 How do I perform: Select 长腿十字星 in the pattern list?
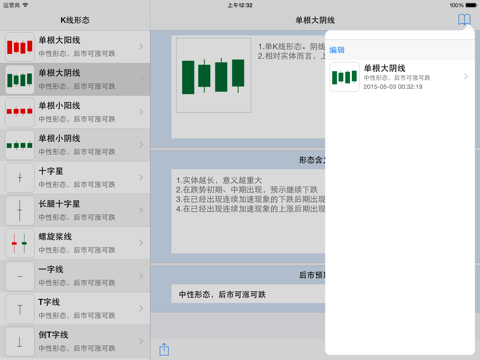(75, 210)
